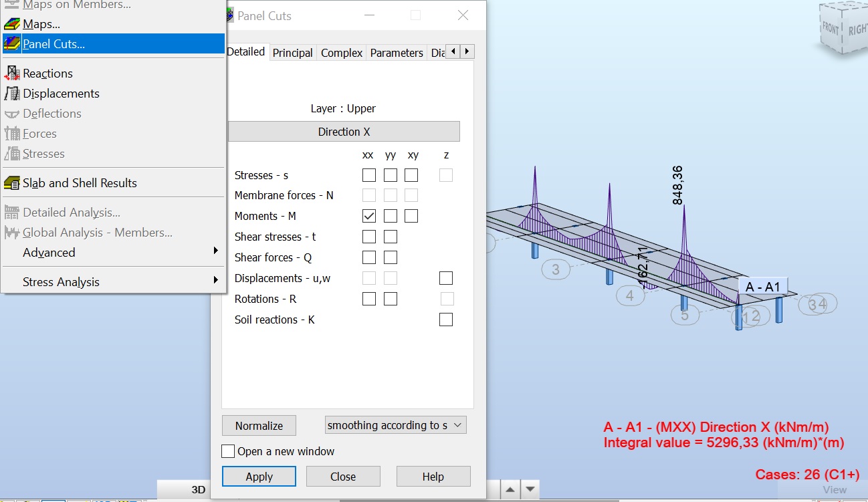Open the smoothing method dropdown
Viewport: 868px width, 502px height.
pyautogui.click(x=395, y=424)
